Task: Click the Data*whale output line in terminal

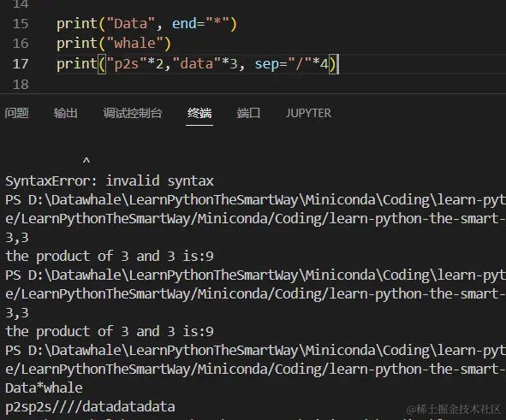Action: [x=44, y=387]
